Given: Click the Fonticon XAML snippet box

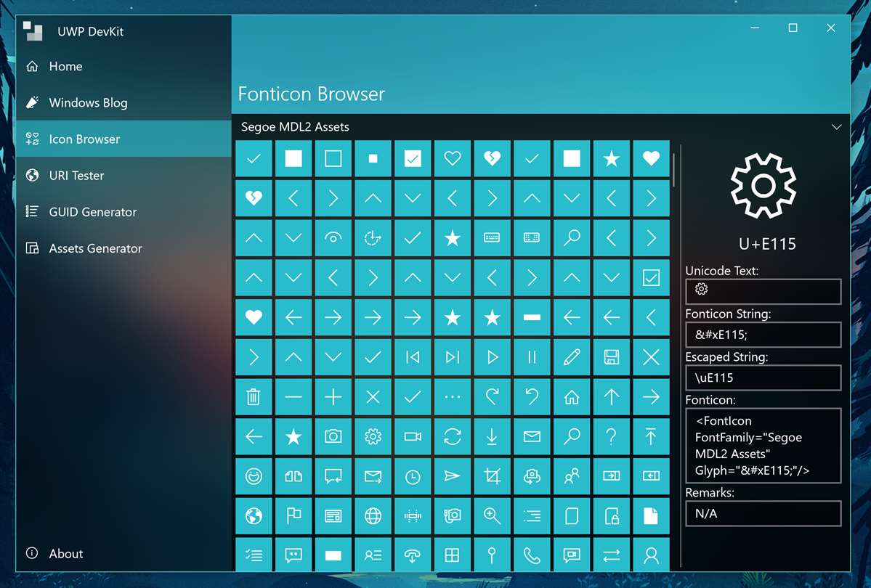Looking at the screenshot, I should click(763, 445).
